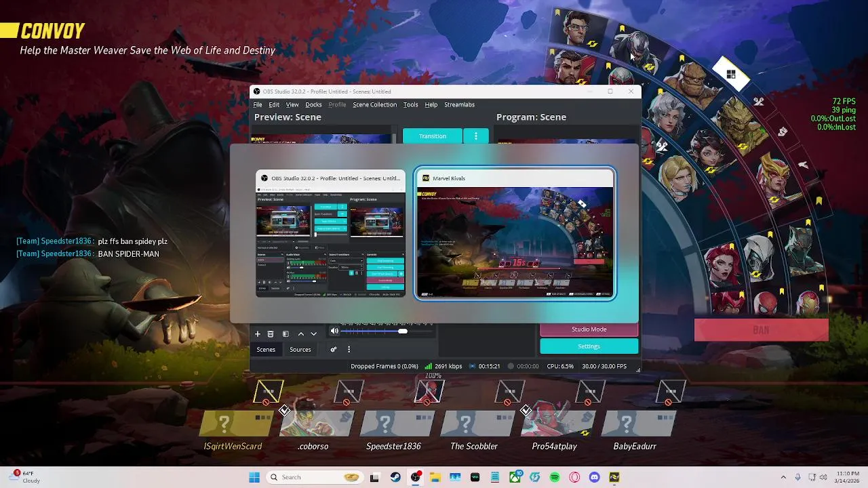The height and width of the screenshot is (488, 868).
Task: Open the Help menu in OBS
Action: pos(431,104)
